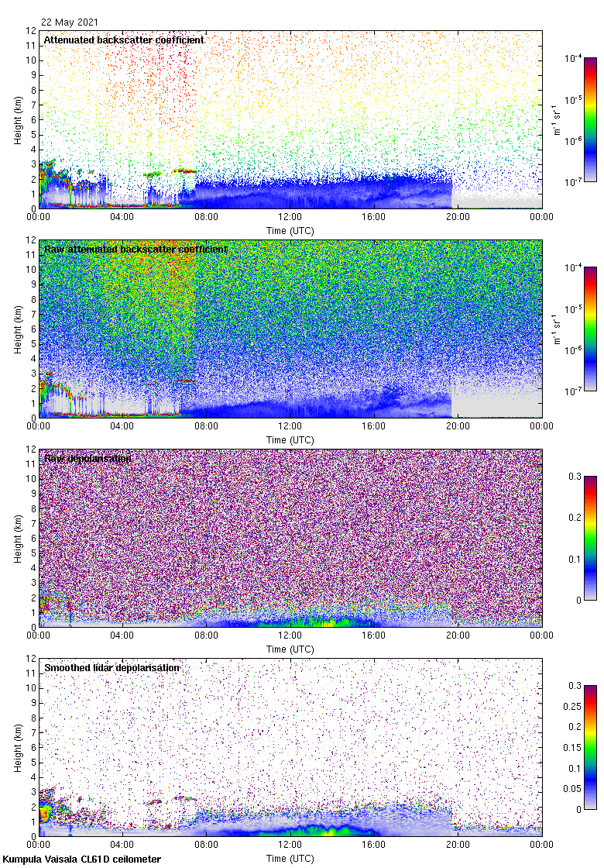The height and width of the screenshot is (868, 604).
Task: Click the Smoothed lidar depolarisation panel title
Action: point(112,667)
